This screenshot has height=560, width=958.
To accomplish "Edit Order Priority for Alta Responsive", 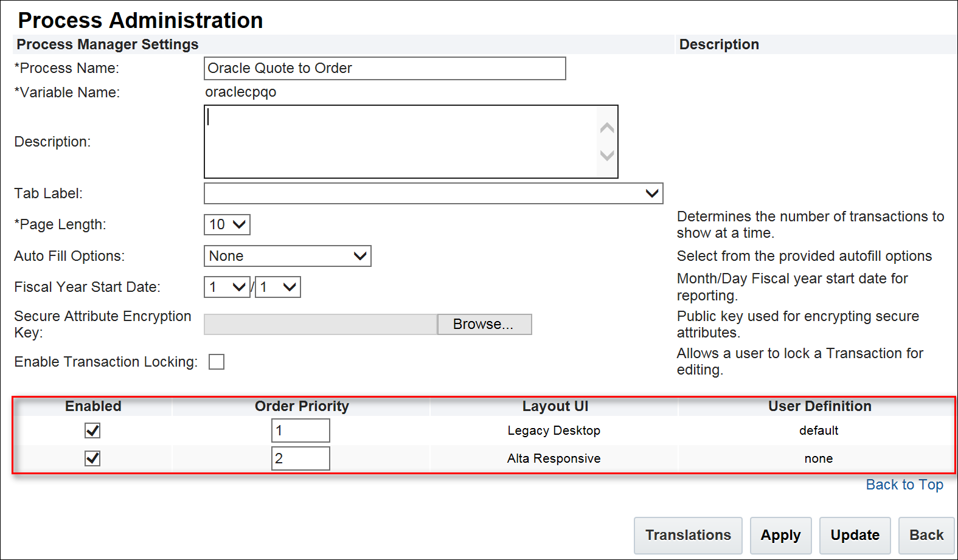I will 300,458.
